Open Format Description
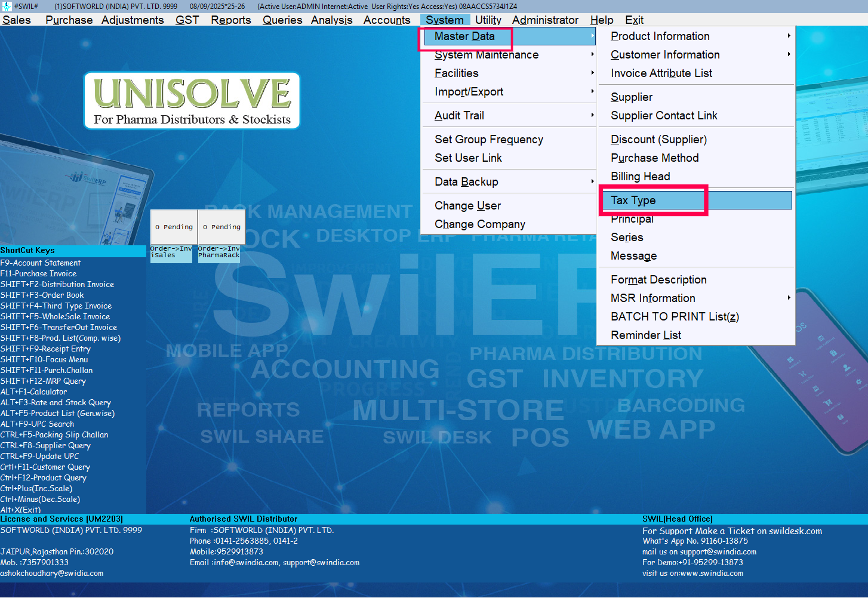The image size is (868, 598). point(696,280)
